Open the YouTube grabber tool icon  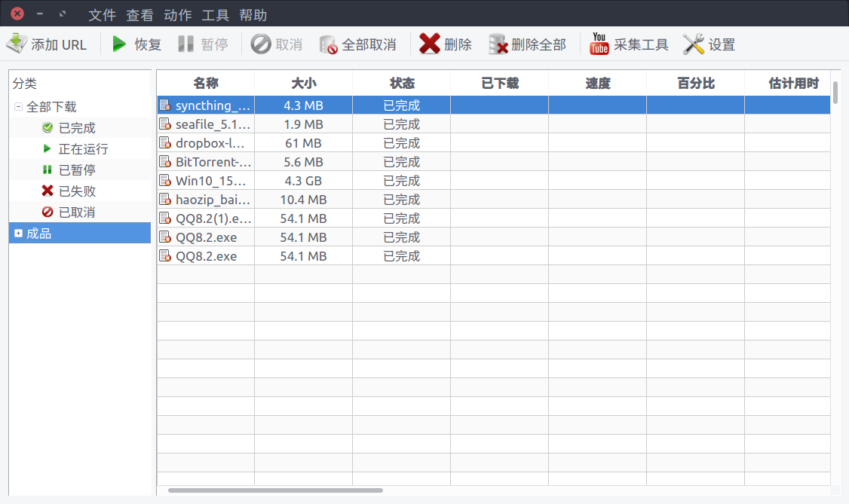coord(599,44)
